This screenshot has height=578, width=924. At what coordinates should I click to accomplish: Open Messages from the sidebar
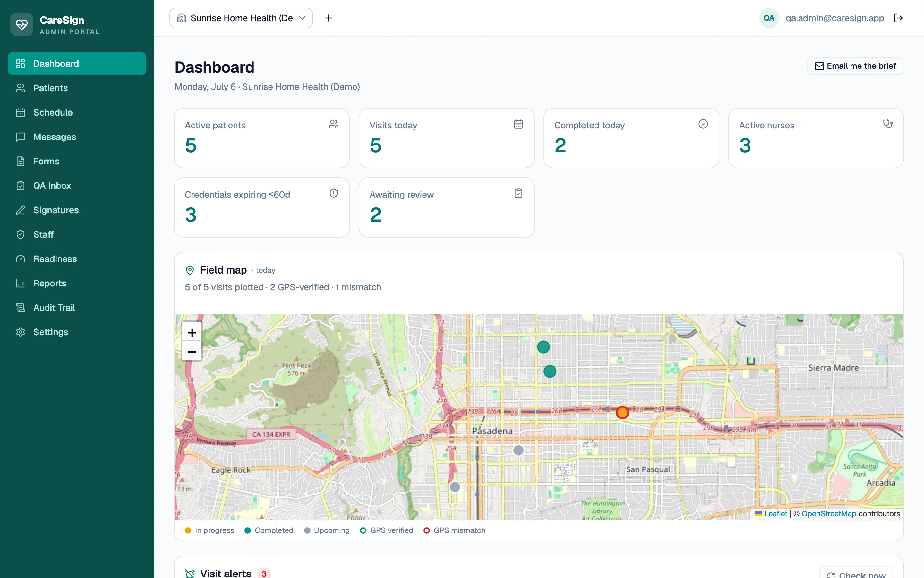tap(77, 137)
